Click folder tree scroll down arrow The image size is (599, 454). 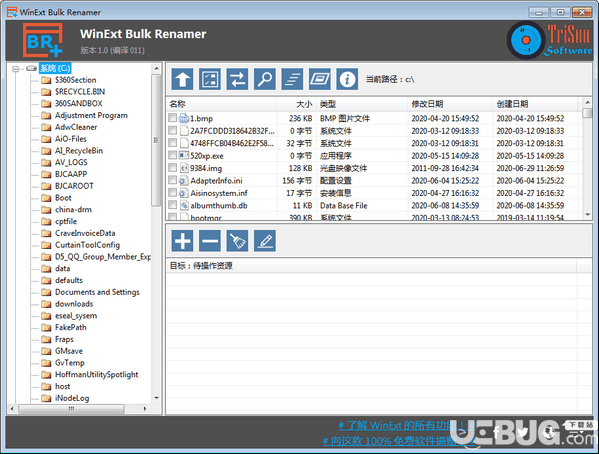click(156, 398)
